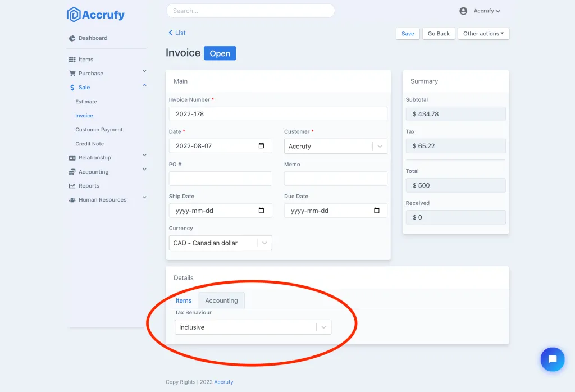Collapse the Sale menu chevron
Image resolution: width=575 pixels, height=392 pixels.
pos(144,85)
